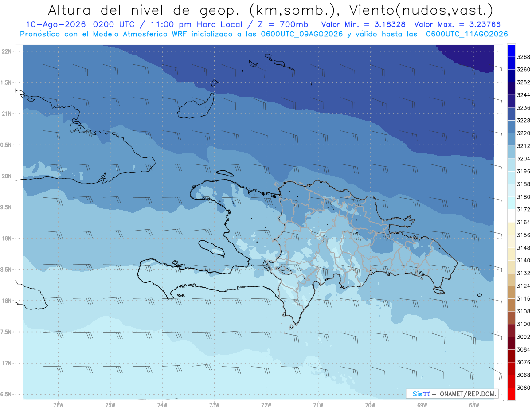Click the '1.5N' latitude label
The width and height of the screenshot is (532, 411).
point(6,82)
